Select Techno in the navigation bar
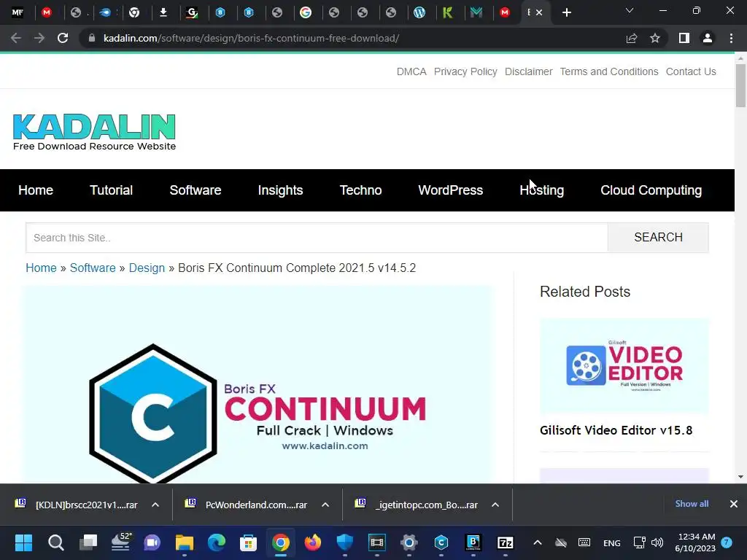 tap(360, 190)
